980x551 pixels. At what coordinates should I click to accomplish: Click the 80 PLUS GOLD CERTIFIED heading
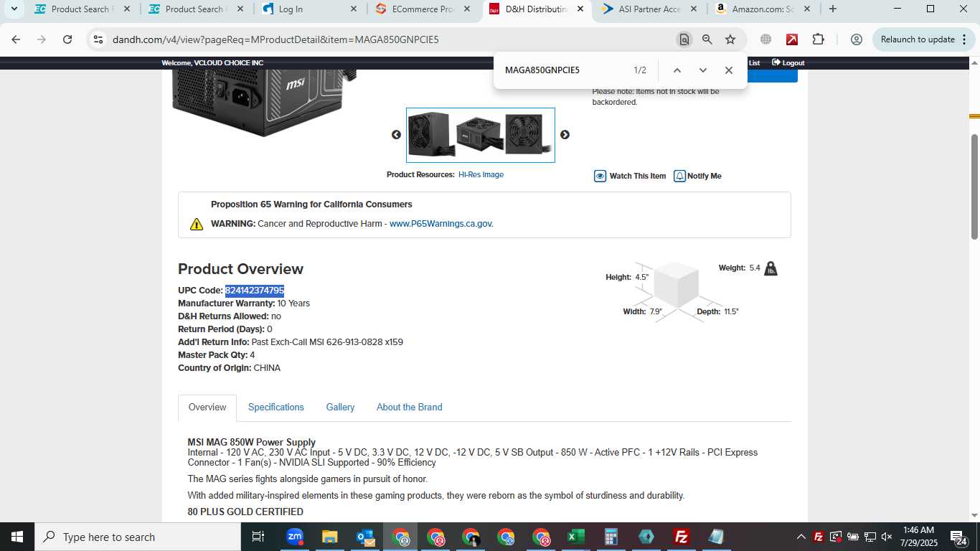245,512
